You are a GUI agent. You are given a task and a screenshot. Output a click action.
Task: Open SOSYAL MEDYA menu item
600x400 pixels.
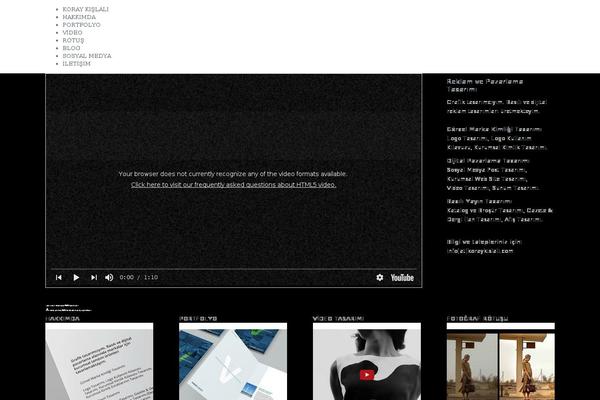87,56
